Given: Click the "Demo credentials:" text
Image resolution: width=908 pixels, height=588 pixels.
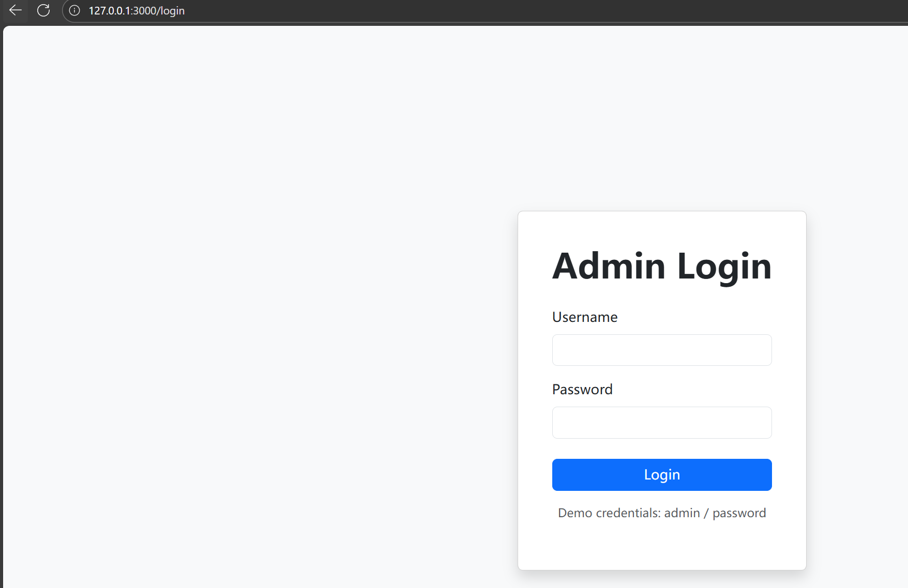Looking at the screenshot, I should [609, 513].
